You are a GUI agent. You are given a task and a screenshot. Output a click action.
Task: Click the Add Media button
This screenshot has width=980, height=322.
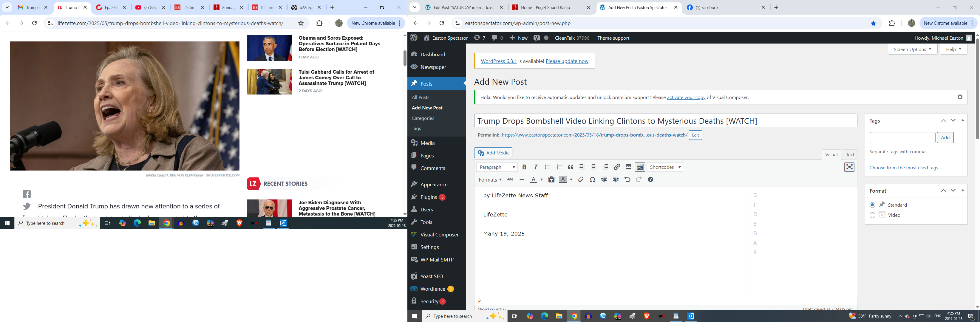[x=493, y=153]
